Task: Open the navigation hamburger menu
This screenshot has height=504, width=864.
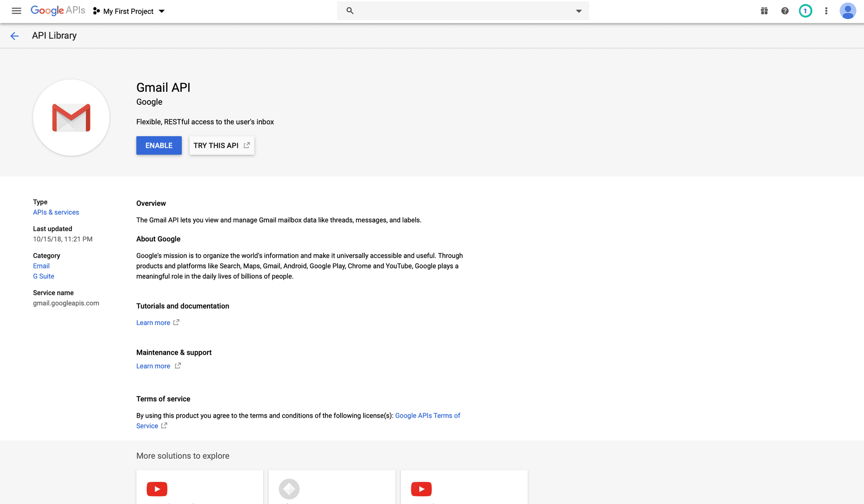Action: pyautogui.click(x=16, y=11)
